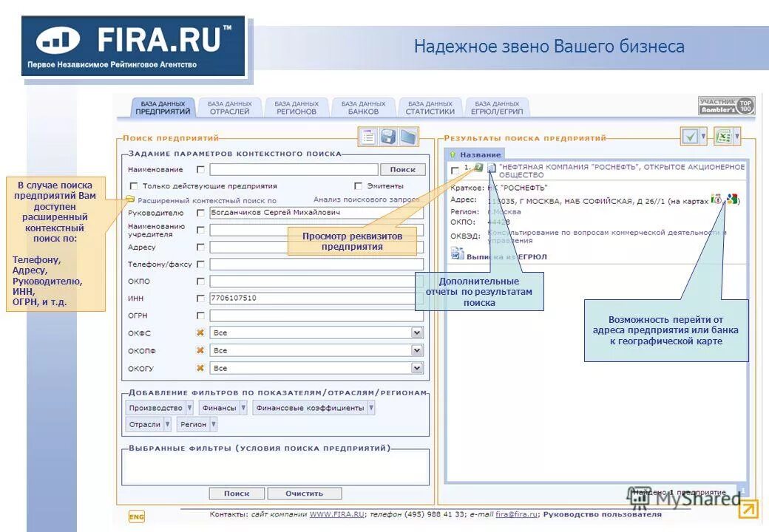Switch to База данных регионов tab
Viewport: 769px width, 532px height.
point(297,108)
